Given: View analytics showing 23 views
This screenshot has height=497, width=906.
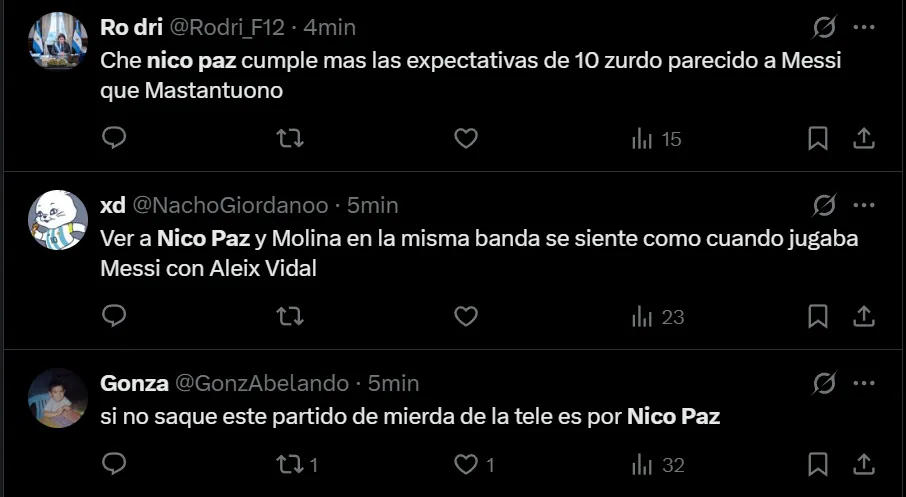Looking at the screenshot, I should click(x=657, y=316).
